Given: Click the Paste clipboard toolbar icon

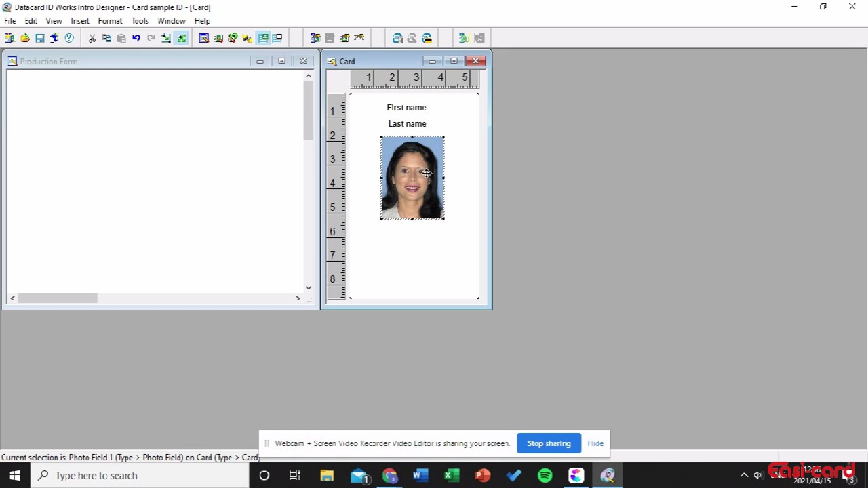Looking at the screenshot, I should [121, 38].
